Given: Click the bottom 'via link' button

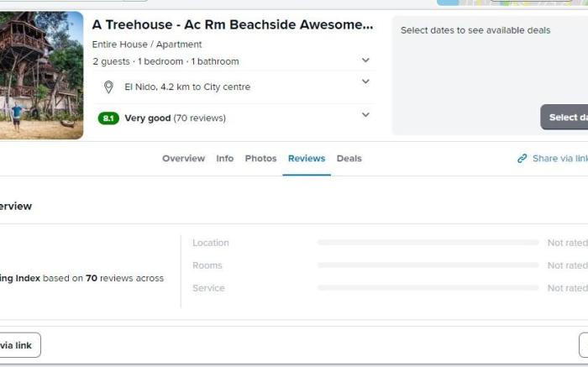Looking at the screenshot, I should pos(20,345).
